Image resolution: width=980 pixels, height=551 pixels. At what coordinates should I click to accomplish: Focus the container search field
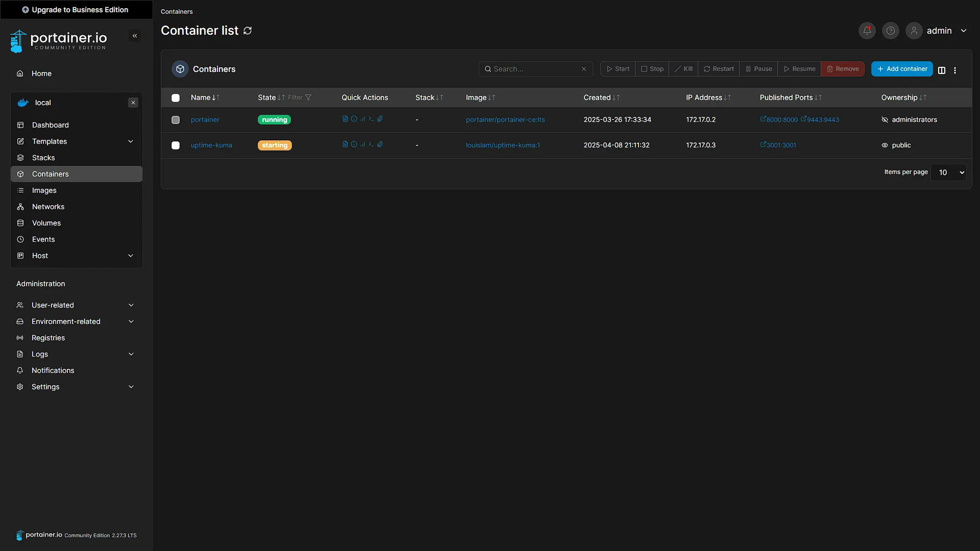click(x=535, y=69)
